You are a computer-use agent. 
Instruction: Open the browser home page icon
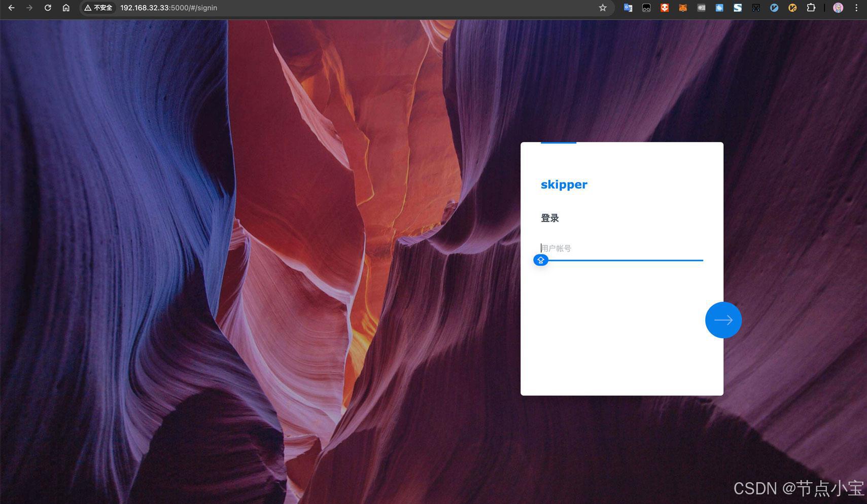66,8
